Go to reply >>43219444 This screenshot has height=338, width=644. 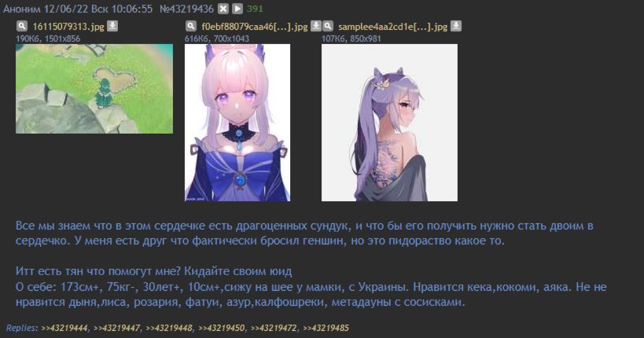pos(64,328)
